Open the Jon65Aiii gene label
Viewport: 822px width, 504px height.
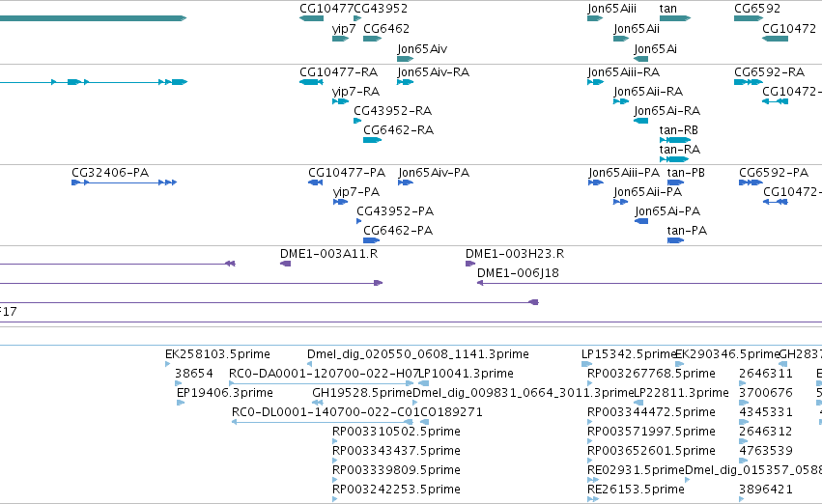tap(611, 9)
